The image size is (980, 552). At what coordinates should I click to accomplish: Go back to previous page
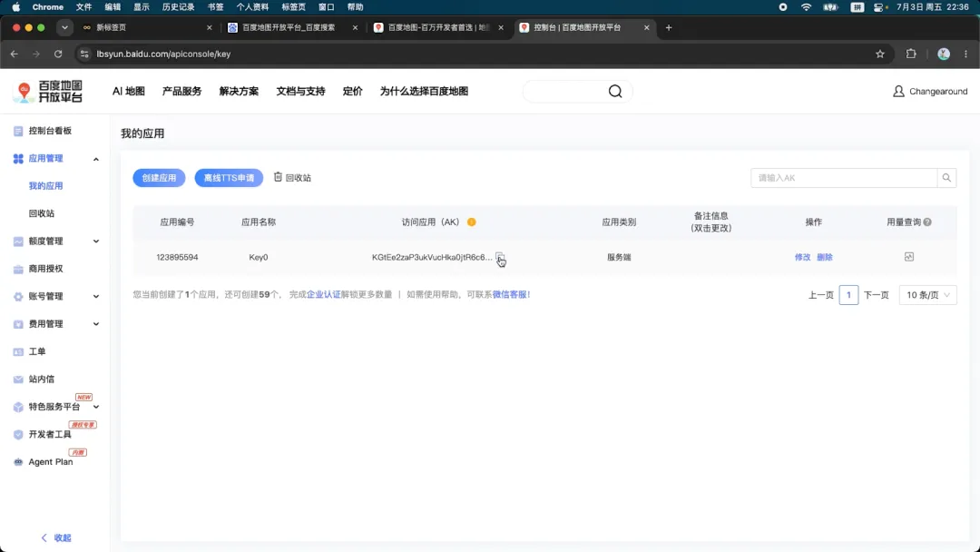pos(15,54)
